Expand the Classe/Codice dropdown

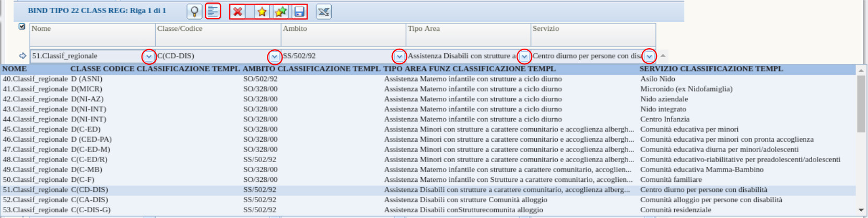(x=275, y=56)
